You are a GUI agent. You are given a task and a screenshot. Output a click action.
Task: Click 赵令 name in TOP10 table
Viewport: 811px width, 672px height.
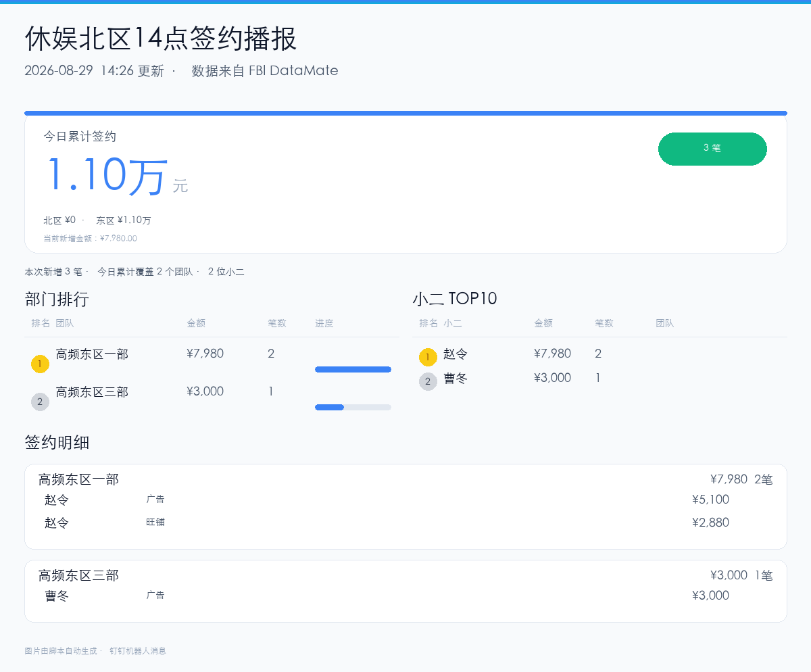tap(456, 354)
